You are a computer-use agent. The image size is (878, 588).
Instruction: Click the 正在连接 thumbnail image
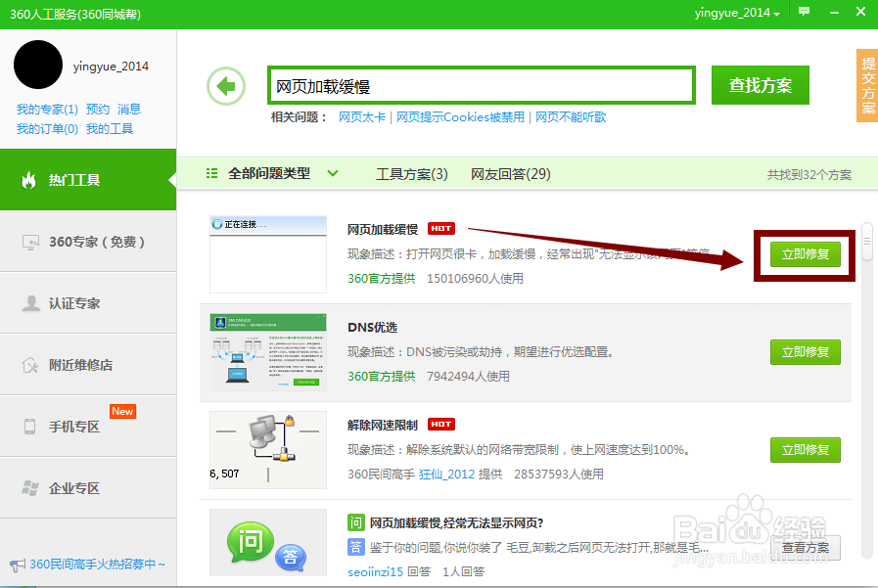pos(267,254)
